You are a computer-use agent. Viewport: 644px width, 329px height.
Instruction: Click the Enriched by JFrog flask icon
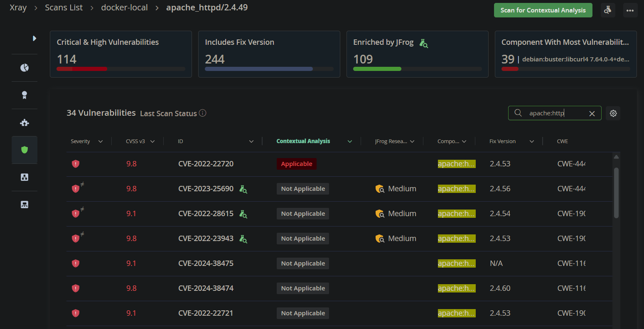(x=423, y=43)
